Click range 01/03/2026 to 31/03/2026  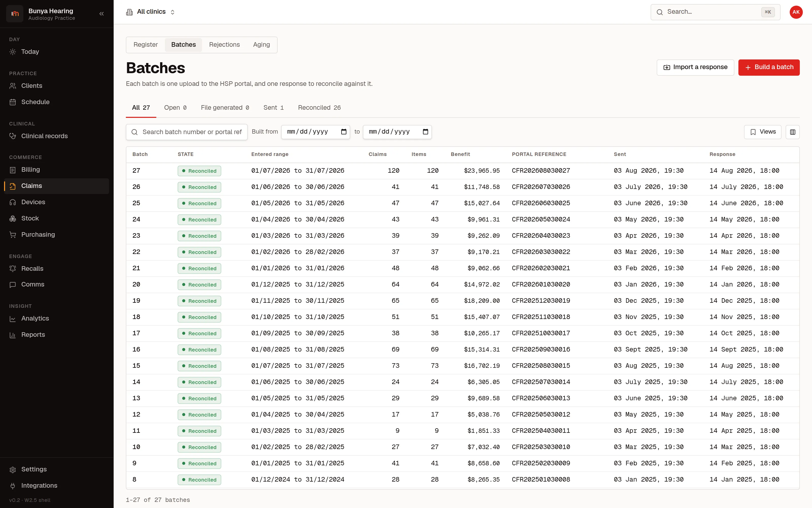tap(298, 236)
